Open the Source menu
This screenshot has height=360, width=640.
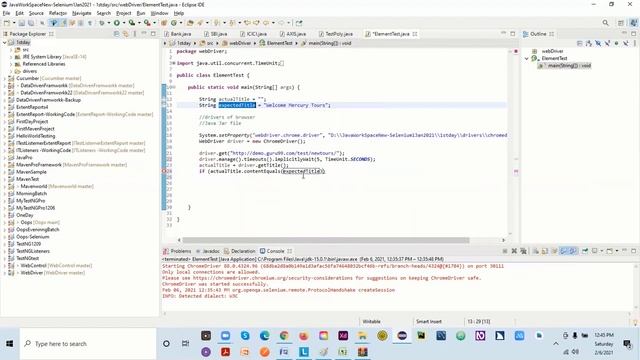tap(36, 13)
